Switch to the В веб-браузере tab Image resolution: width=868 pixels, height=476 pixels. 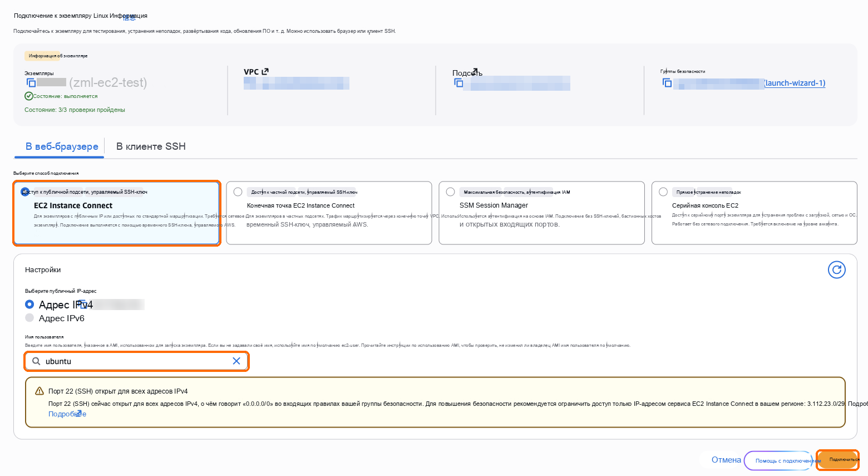[62, 146]
